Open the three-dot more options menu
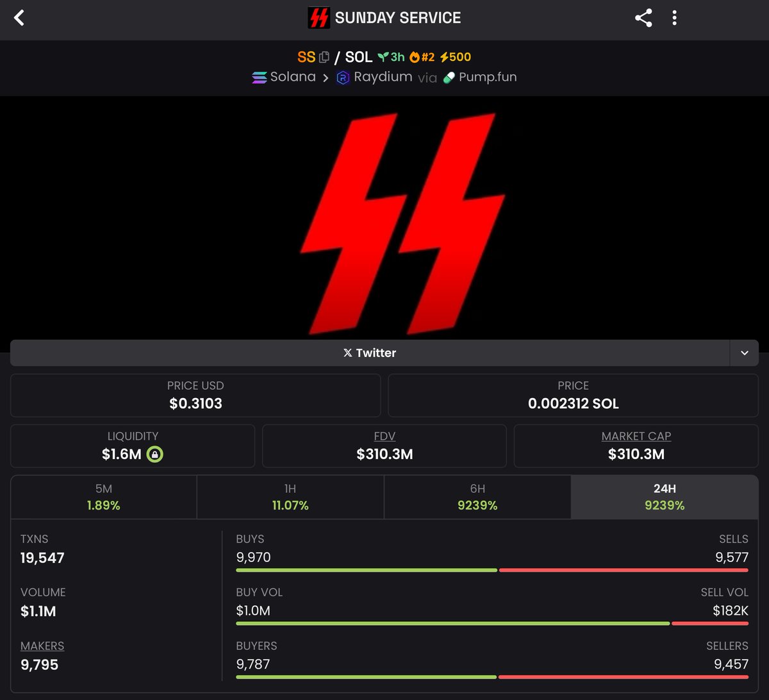 click(x=674, y=18)
